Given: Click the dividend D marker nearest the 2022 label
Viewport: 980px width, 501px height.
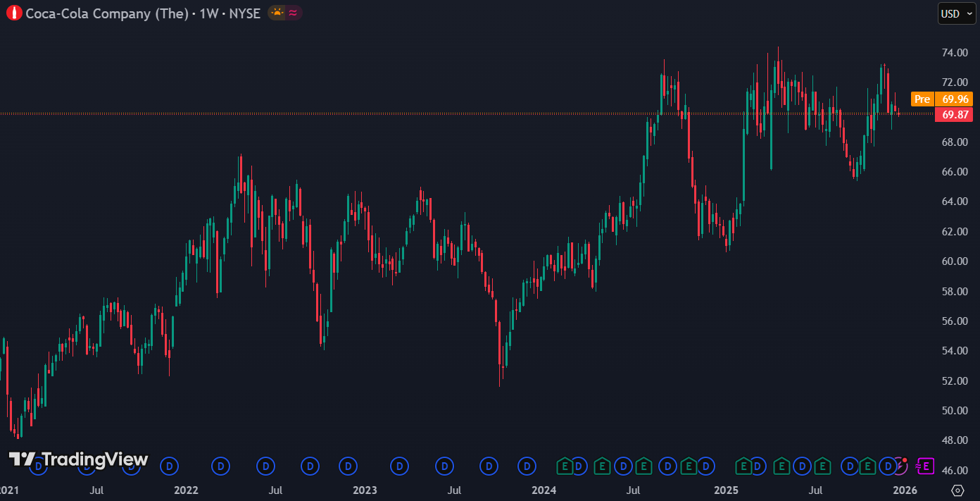Looking at the screenshot, I should click(x=168, y=466).
